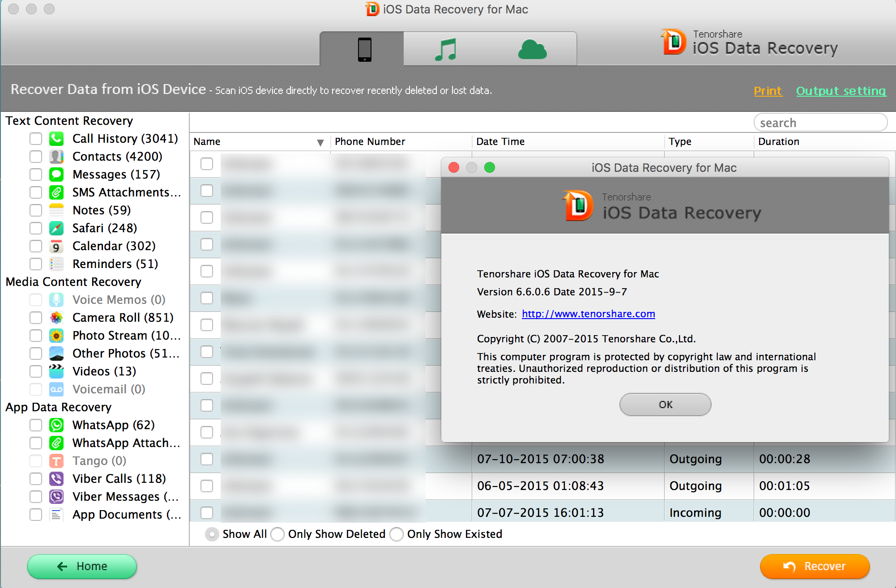The width and height of the screenshot is (896, 588).
Task: Click the App Documents icon
Action: [56, 515]
